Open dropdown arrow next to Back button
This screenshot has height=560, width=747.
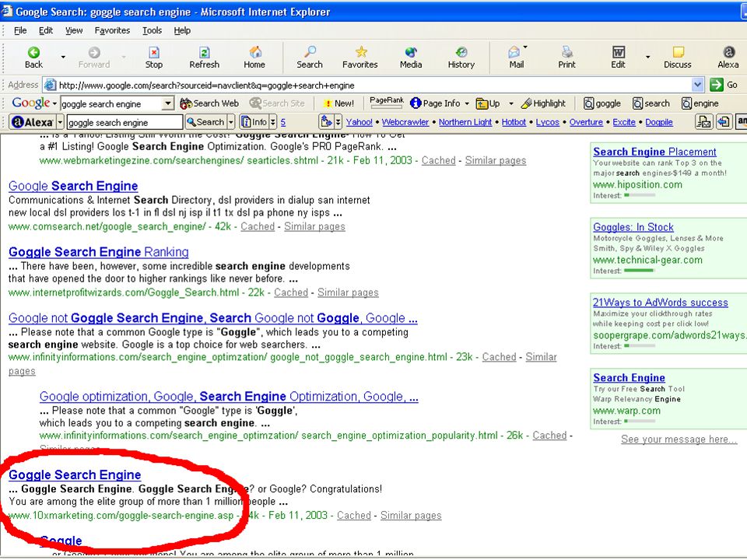tap(63, 58)
